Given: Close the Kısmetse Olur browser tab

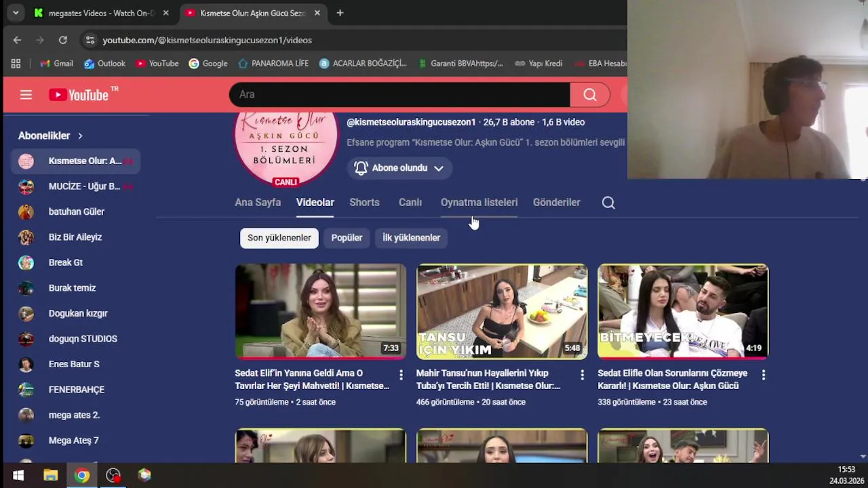Looking at the screenshot, I should (317, 13).
